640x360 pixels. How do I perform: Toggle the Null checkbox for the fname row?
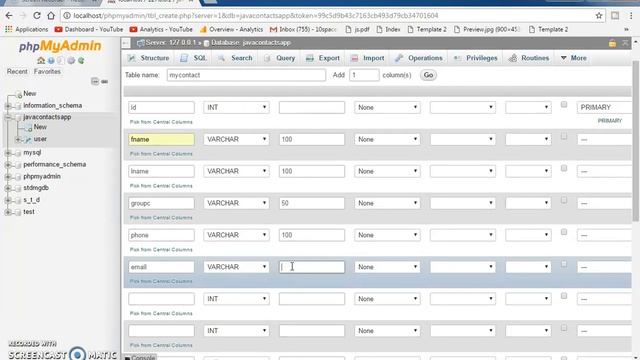pyautogui.click(x=564, y=136)
